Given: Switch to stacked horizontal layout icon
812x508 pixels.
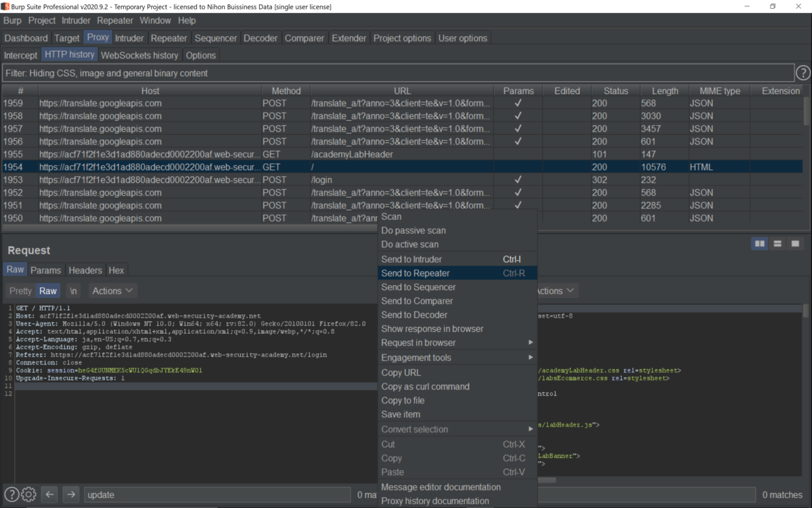Looking at the screenshot, I should pos(777,243).
